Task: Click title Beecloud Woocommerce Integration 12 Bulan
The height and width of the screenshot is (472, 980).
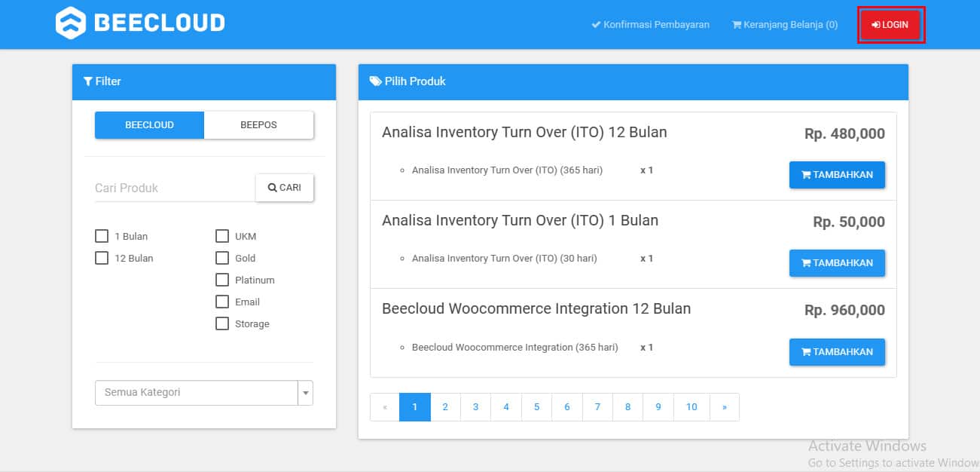Action: [x=536, y=309]
